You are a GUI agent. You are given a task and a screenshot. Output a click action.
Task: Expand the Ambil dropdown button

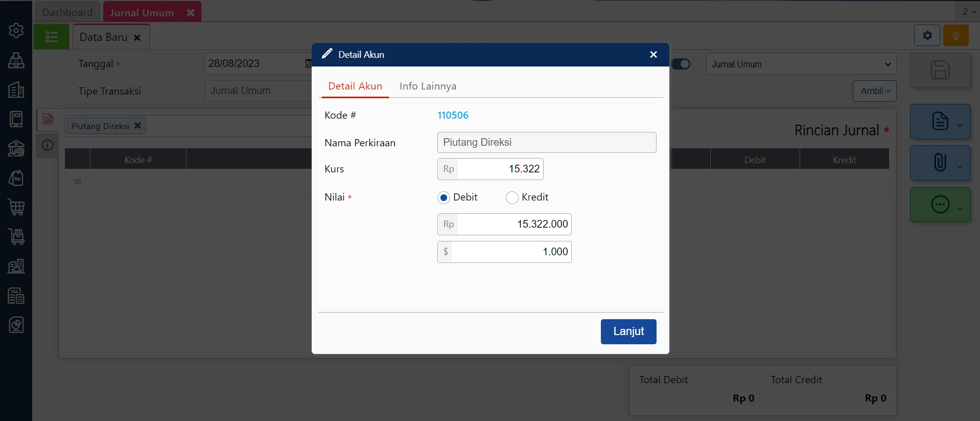click(x=875, y=91)
